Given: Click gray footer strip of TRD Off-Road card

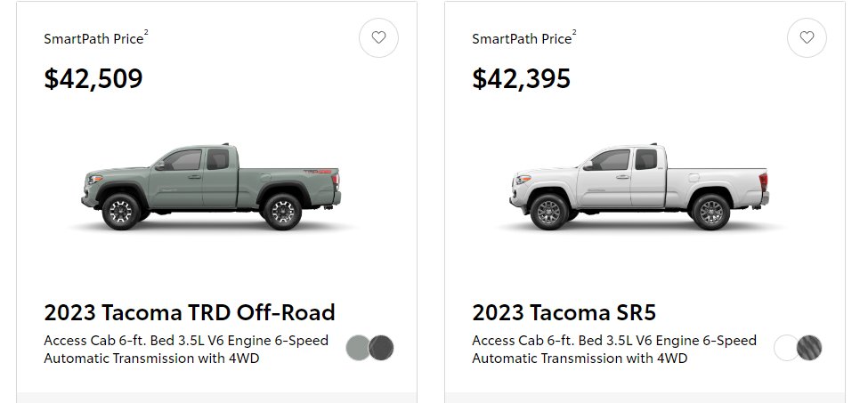Looking at the screenshot, I should click(217, 398).
